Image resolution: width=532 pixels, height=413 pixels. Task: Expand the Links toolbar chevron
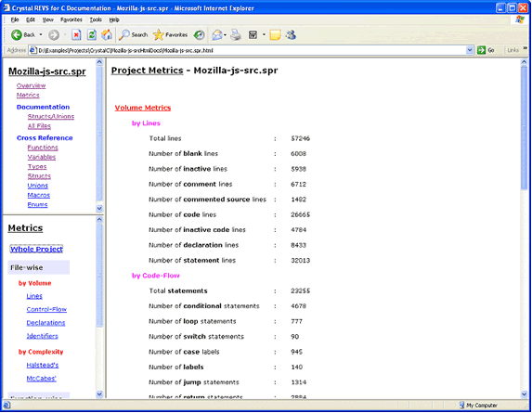coord(526,48)
